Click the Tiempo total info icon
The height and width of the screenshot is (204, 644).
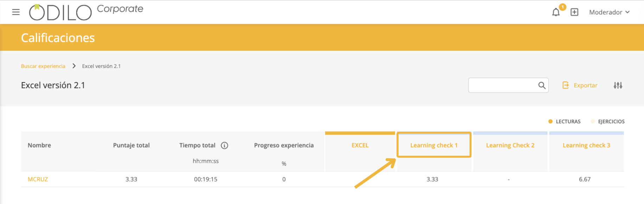pyautogui.click(x=224, y=146)
